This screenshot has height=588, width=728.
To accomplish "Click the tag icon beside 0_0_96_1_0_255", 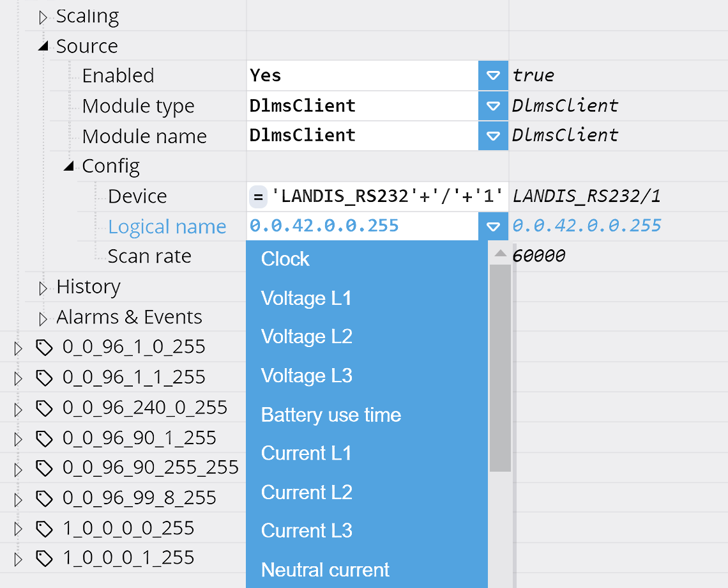I will click(43, 346).
